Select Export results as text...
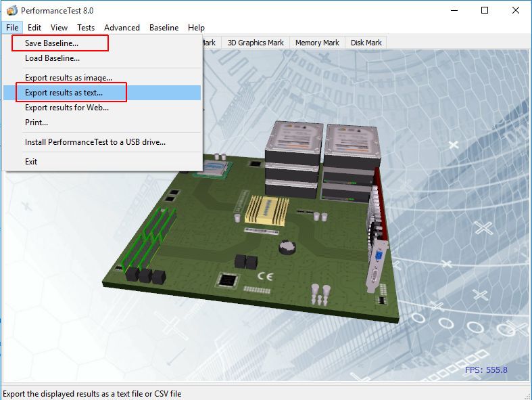The image size is (532, 400). point(102,93)
